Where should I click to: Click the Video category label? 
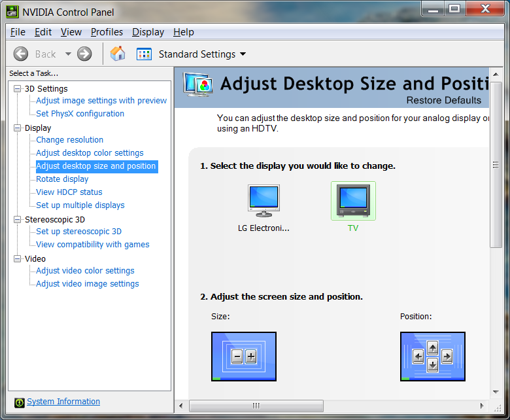coord(35,259)
